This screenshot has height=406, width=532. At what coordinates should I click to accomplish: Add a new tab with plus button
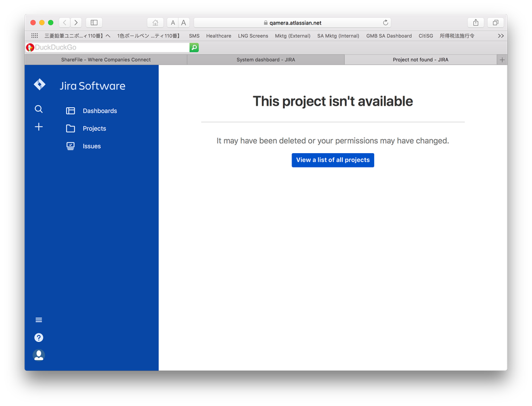click(x=502, y=60)
